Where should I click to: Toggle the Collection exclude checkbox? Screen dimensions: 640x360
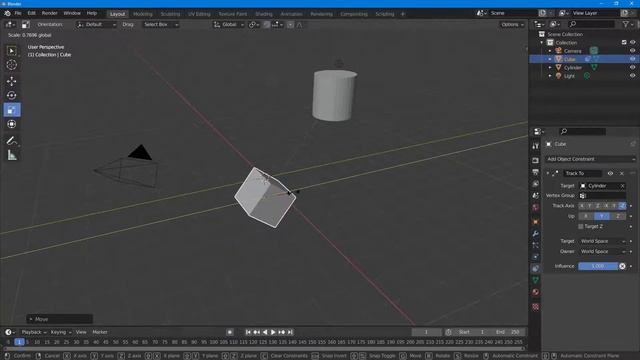click(624, 42)
